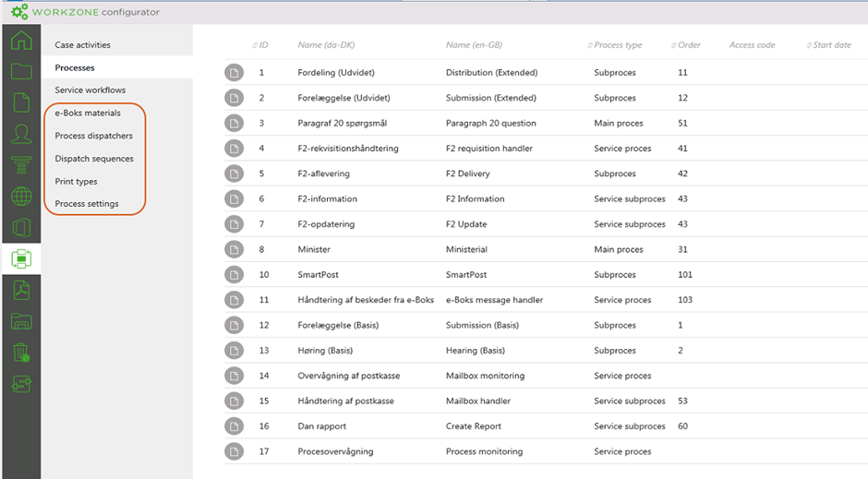Open the person (contacts) sidebar icon
This screenshot has height=479, width=868.
(21, 134)
